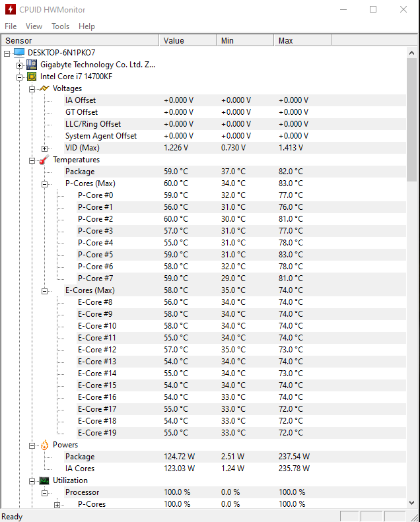Screen dimensions: 420x522
Task: Click the vertical scrollbar thumb
Action: click(x=411, y=120)
